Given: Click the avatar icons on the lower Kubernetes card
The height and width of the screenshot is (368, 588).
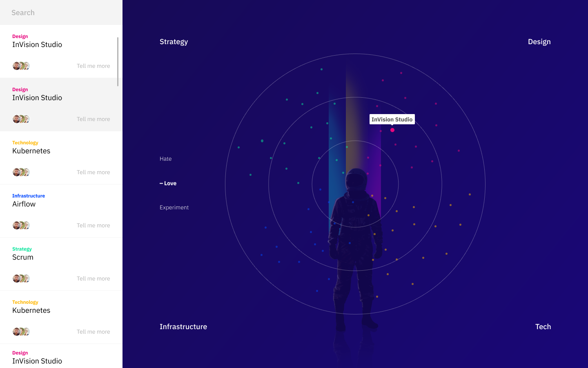Looking at the screenshot, I should point(21,331).
